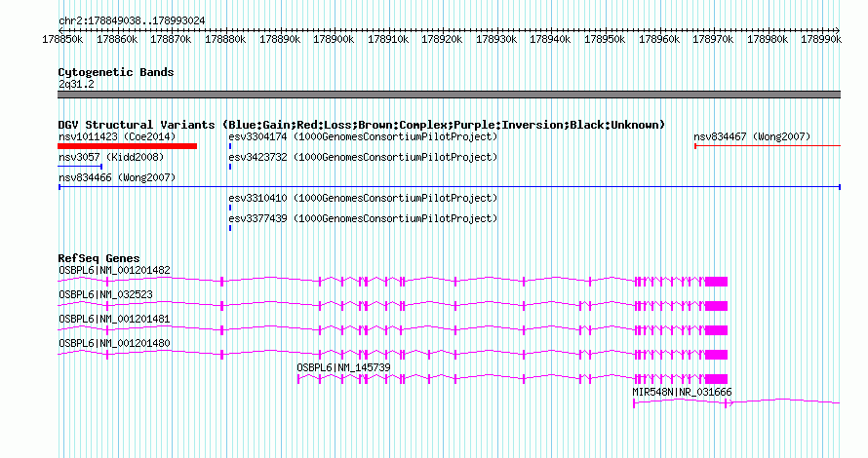
Task: Open the OSBPL6|NM_032523 transcript label
Action: click(105, 295)
